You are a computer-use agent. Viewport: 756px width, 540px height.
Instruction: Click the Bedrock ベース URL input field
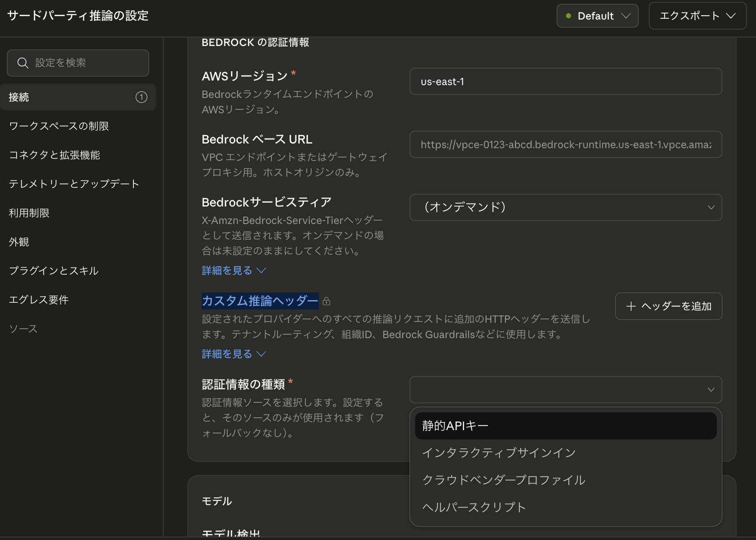pyautogui.click(x=566, y=144)
